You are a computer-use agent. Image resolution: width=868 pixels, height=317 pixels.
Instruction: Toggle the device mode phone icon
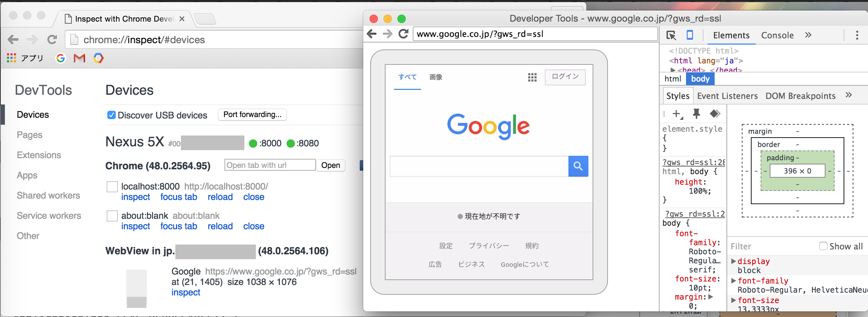(690, 35)
